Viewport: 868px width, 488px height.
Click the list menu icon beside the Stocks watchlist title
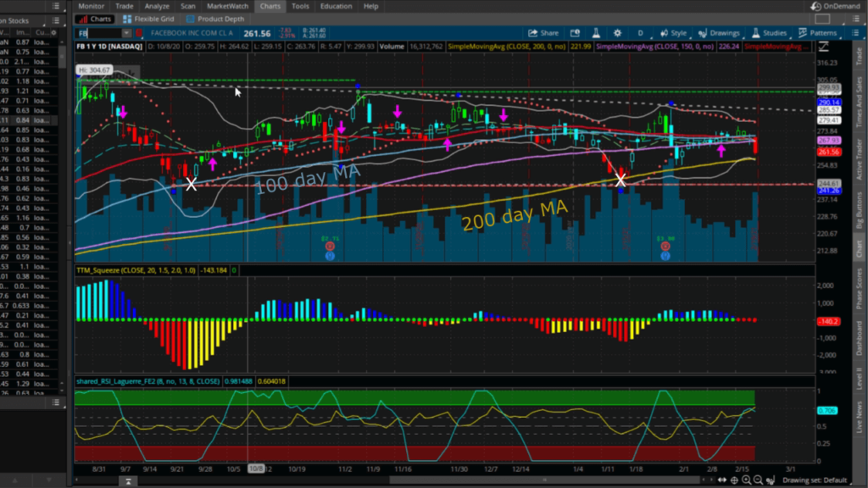click(x=56, y=20)
